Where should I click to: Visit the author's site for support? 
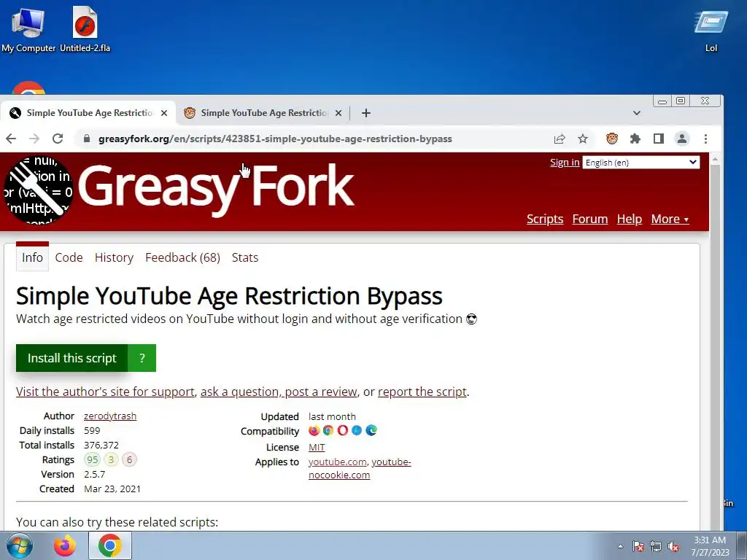(105, 392)
